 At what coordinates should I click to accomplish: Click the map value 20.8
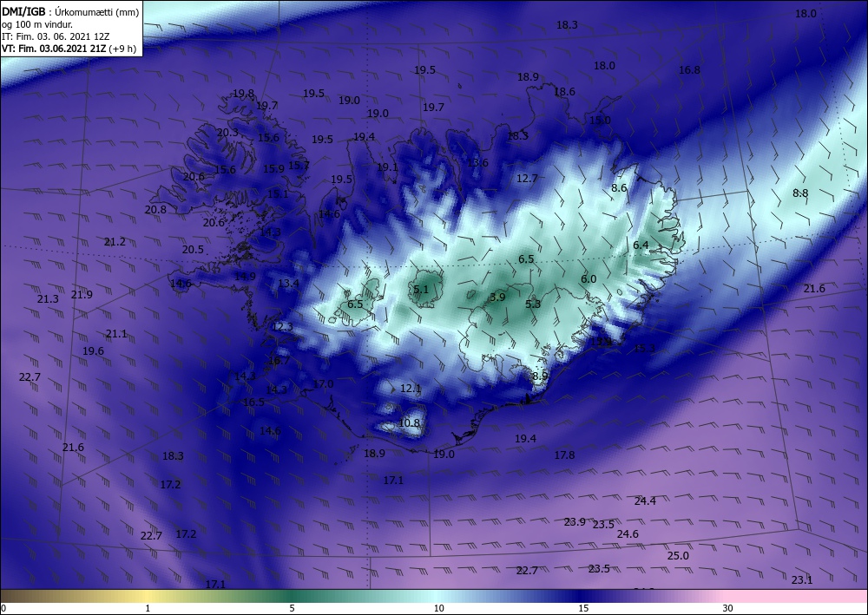[x=155, y=210]
